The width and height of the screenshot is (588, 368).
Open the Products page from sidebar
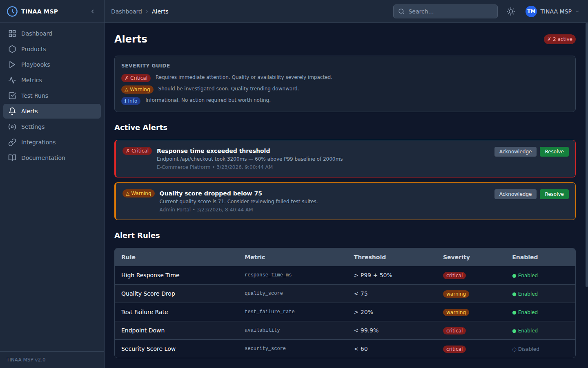pyautogui.click(x=52, y=49)
